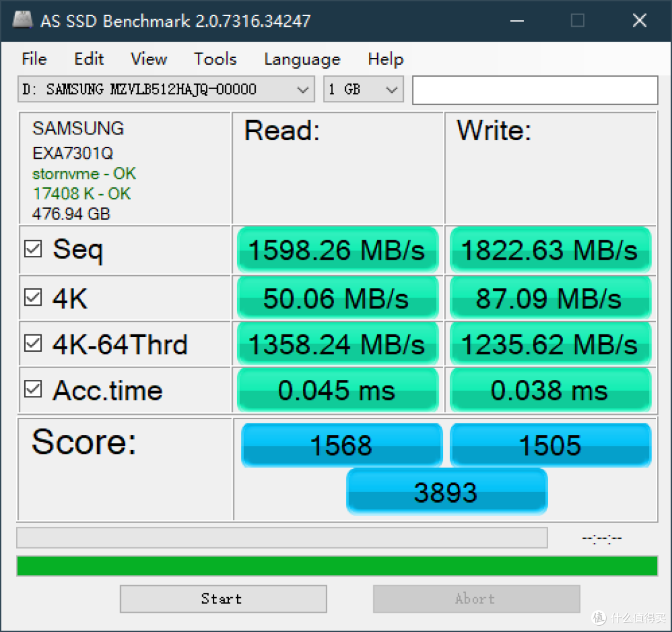Click the 17408 K - OK alignment status
This screenshot has width=672, height=632.
click(82, 194)
